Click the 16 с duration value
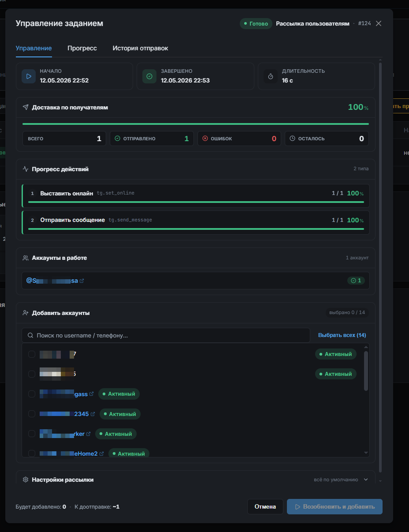This screenshot has width=409, height=532. pyautogui.click(x=287, y=80)
